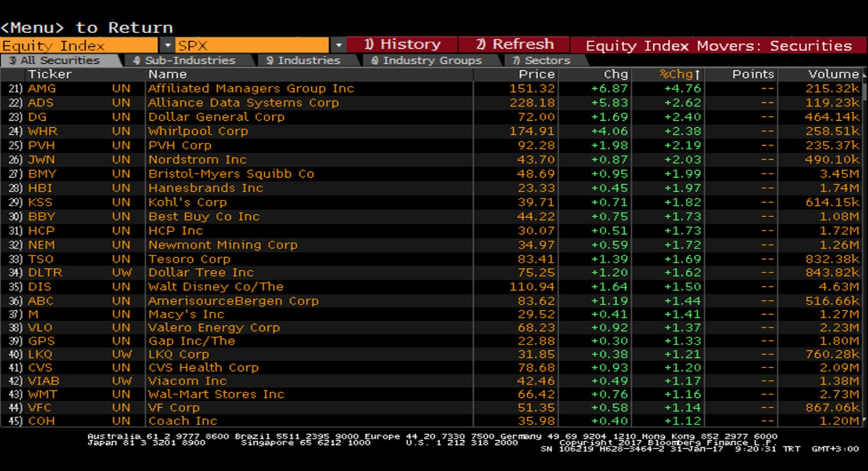Viewport: 868px width, 471px height.
Task: Sort by the Volume column header
Action: (x=833, y=74)
